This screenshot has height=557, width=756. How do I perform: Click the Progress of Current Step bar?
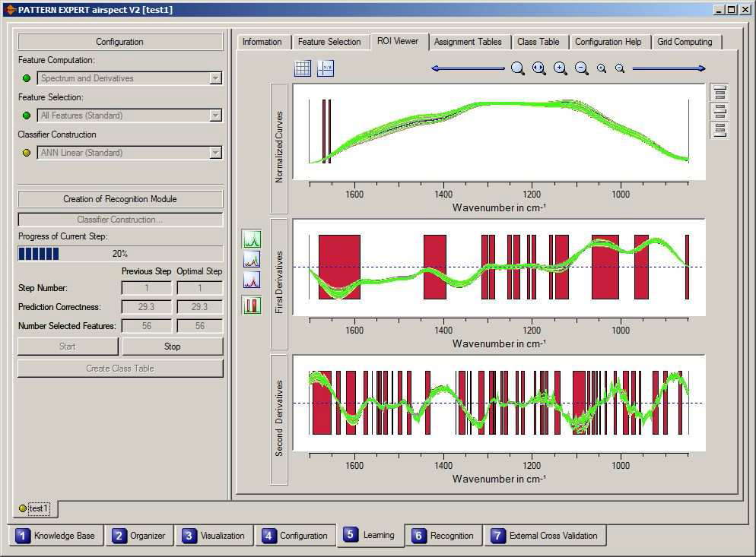pyautogui.click(x=120, y=254)
